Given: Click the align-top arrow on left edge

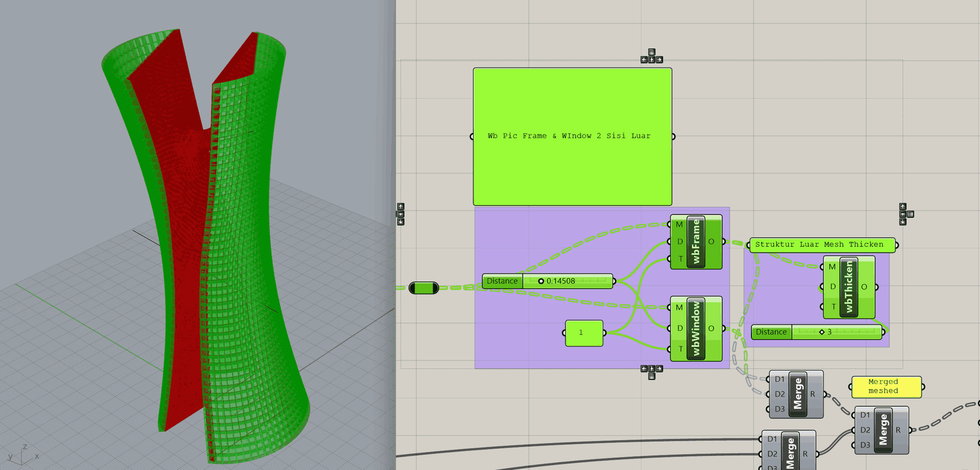Looking at the screenshot, I should click(x=401, y=207).
